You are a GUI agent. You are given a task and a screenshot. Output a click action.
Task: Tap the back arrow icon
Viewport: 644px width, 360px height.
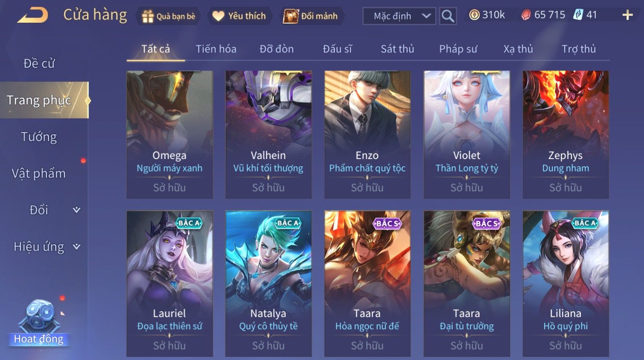pos(32,15)
